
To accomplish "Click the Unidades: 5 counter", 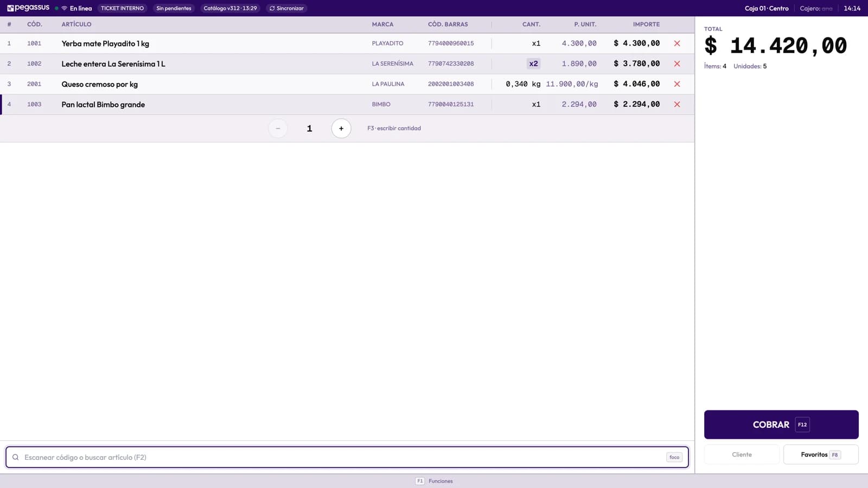I will click(750, 66).
